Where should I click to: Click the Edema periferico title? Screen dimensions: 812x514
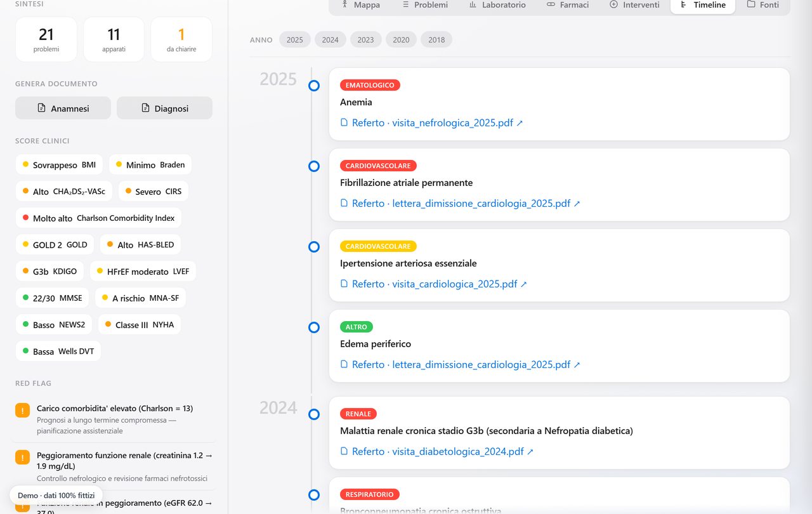(x=376, y=344)
